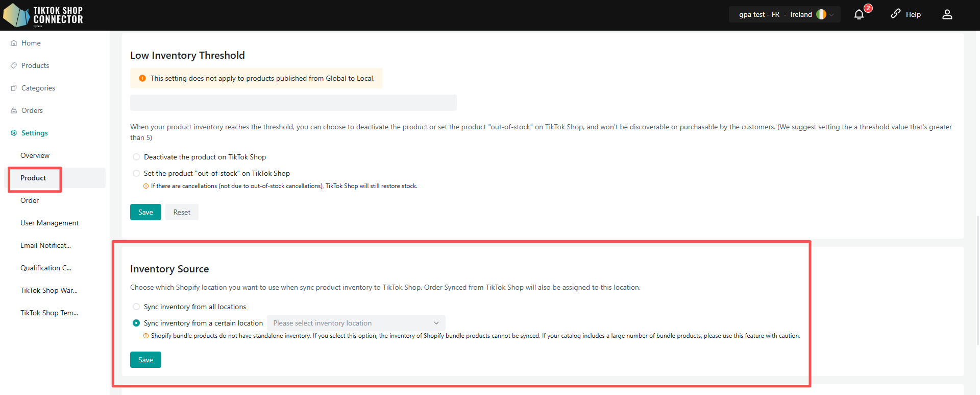980x395 pixels.
Task: Go to Home in the sidebar
Action: coord(31,43)
